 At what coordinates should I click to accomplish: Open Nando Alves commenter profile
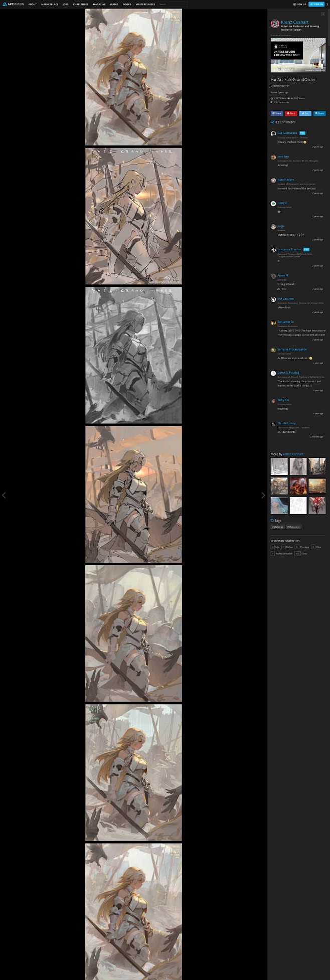286,180
